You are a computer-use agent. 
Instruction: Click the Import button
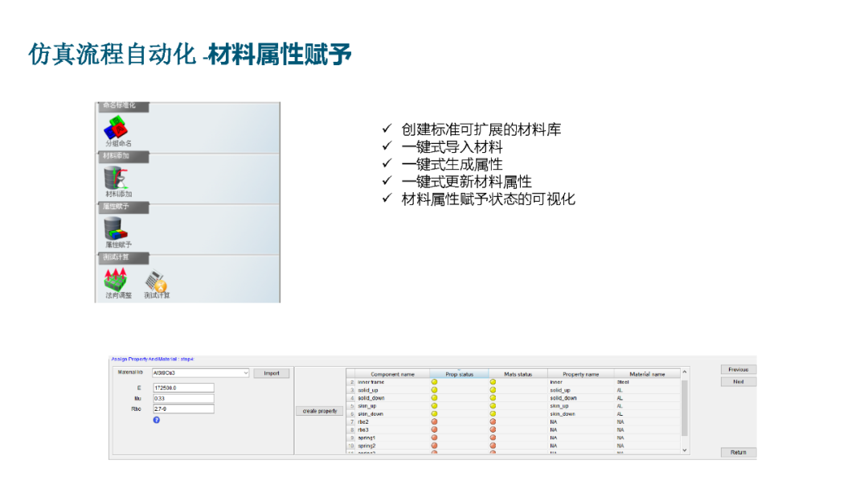tap(272, 373)
